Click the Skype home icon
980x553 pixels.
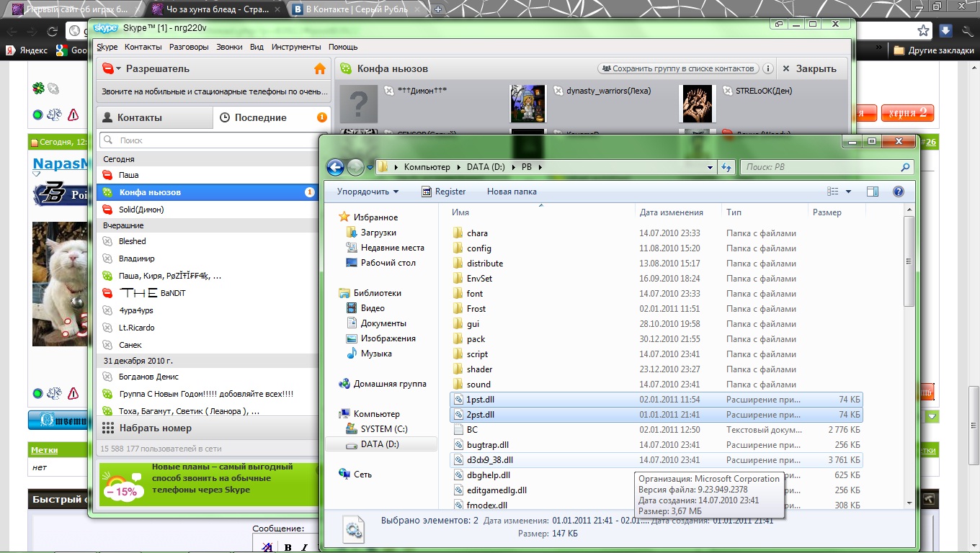[320, 68]
